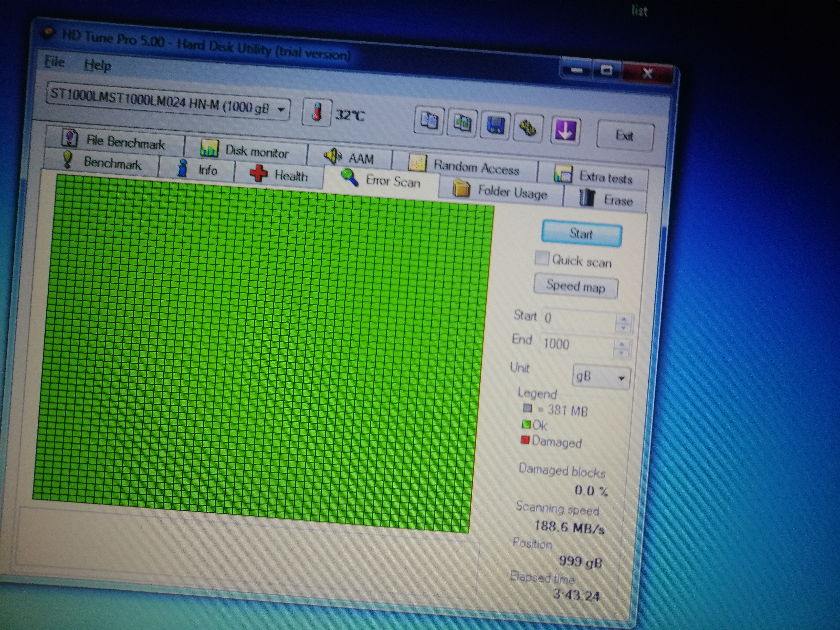Viewport: 840px width, 630px height.
Task: Click the '188.6 MB/s' scanning speed value
Action: pyautogui.click(x=569, y=527)
